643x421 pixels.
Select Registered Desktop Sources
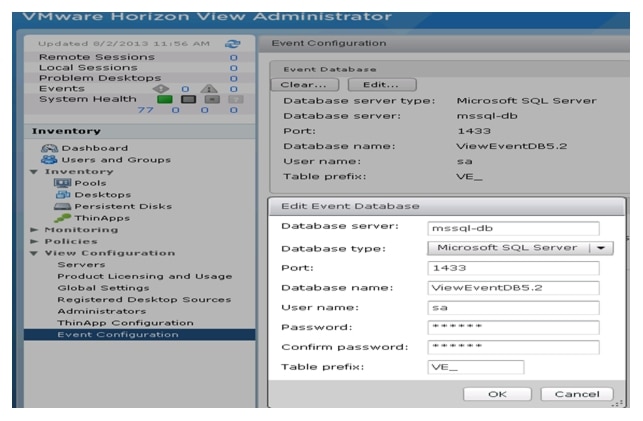(x=144, y=300)
